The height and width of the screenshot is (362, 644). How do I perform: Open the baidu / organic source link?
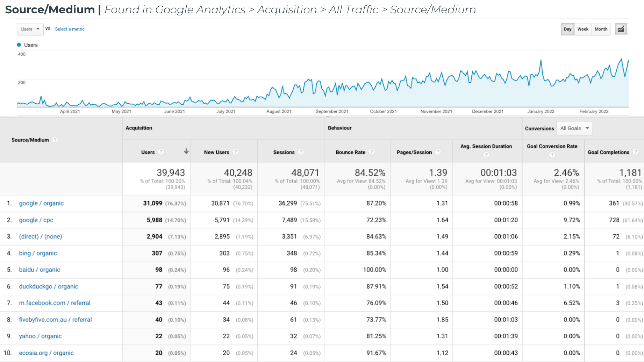pyautogui.click(x=40, y=270)
